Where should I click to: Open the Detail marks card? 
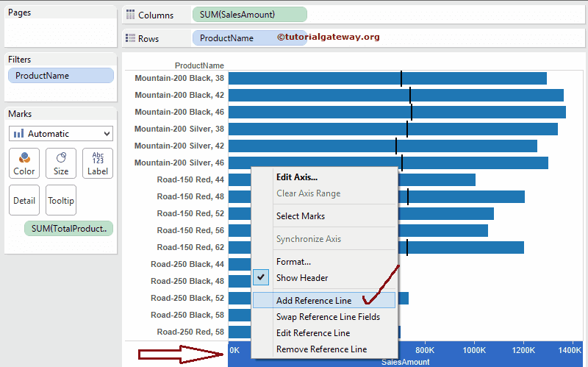click(x=24, y=200)
